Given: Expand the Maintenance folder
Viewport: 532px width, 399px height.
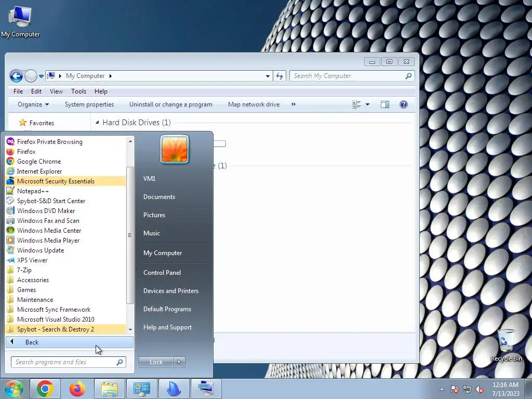Looking at the screenshot, I should coord(66,300).
